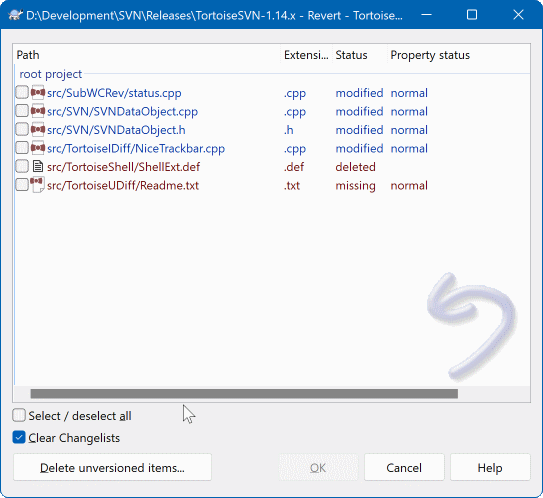The image size is (543, 498).
Task: Click the OK button
Action: coord(319,468)
